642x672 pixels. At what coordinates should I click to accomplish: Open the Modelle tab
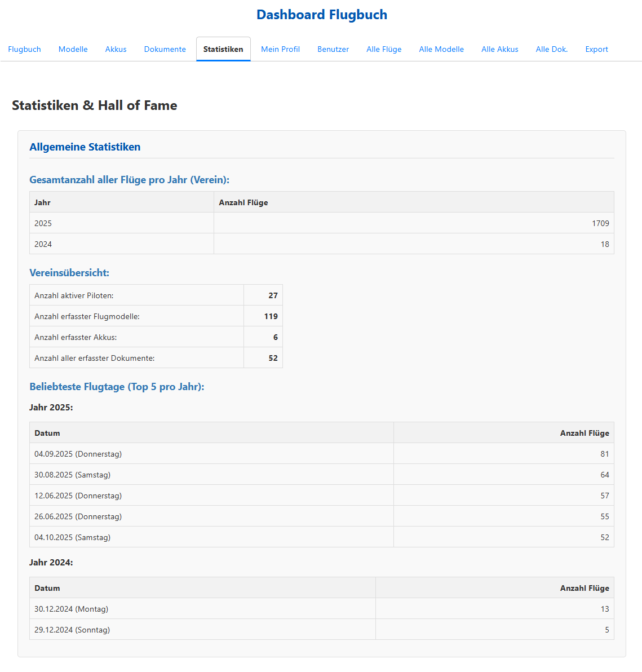(x=73, y=49)
